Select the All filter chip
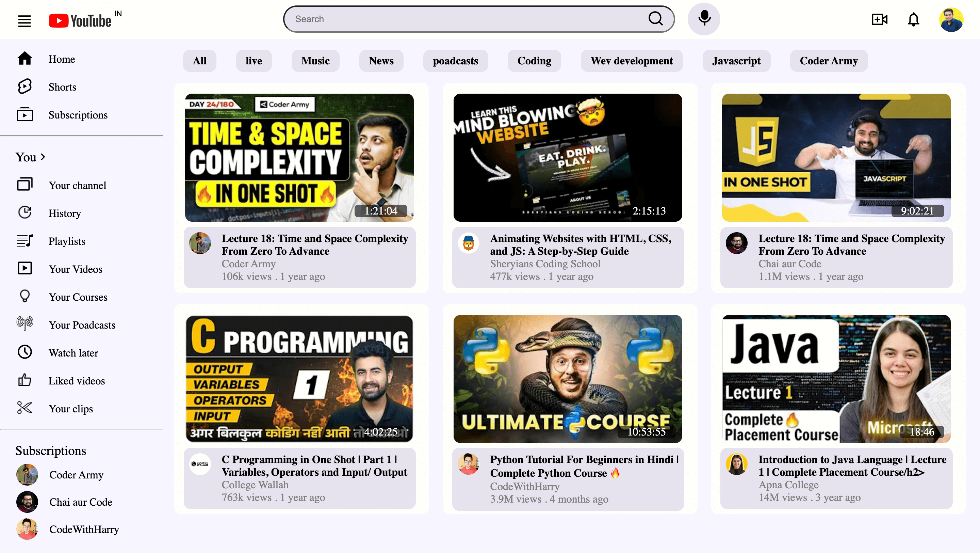Image resolution: width=980 pixels, height=553 pixels. pyautogui.click(x=200, y=61)
